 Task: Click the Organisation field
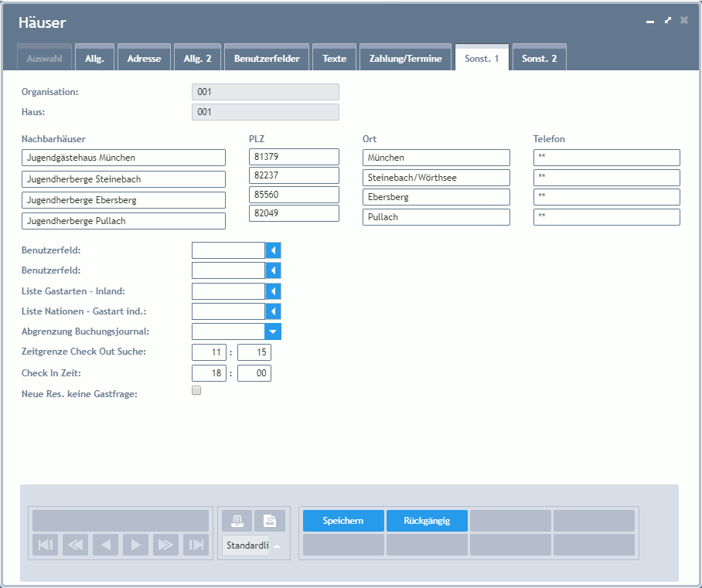click(x=265, y=92)
